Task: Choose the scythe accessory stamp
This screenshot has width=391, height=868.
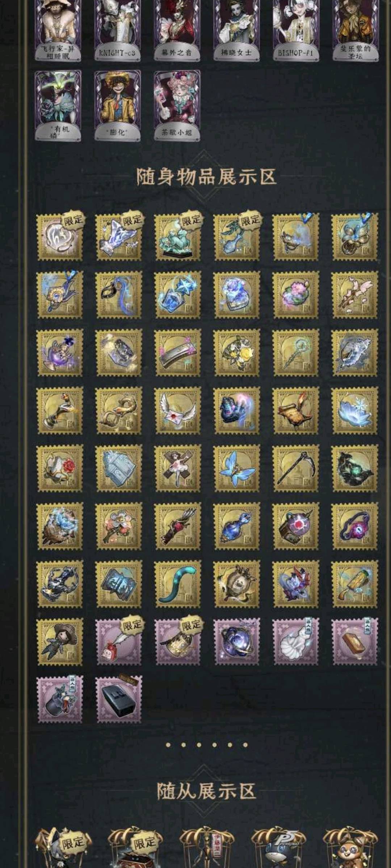Action: [x=296, y=468]
